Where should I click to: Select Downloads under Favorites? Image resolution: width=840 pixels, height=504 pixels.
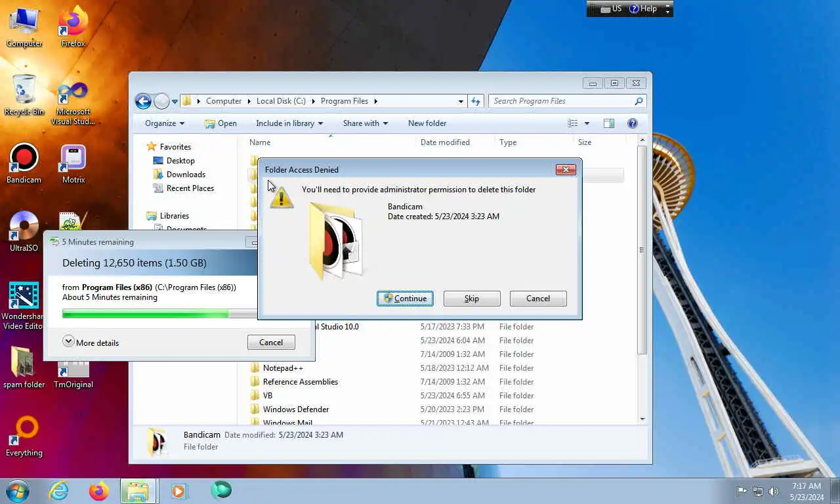point(179,175)
